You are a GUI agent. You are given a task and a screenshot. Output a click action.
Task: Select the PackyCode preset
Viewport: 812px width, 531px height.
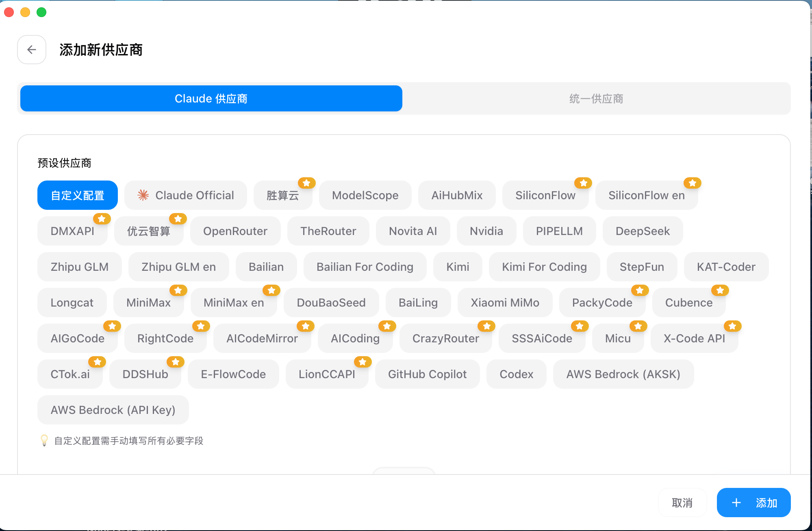point(602,302)
